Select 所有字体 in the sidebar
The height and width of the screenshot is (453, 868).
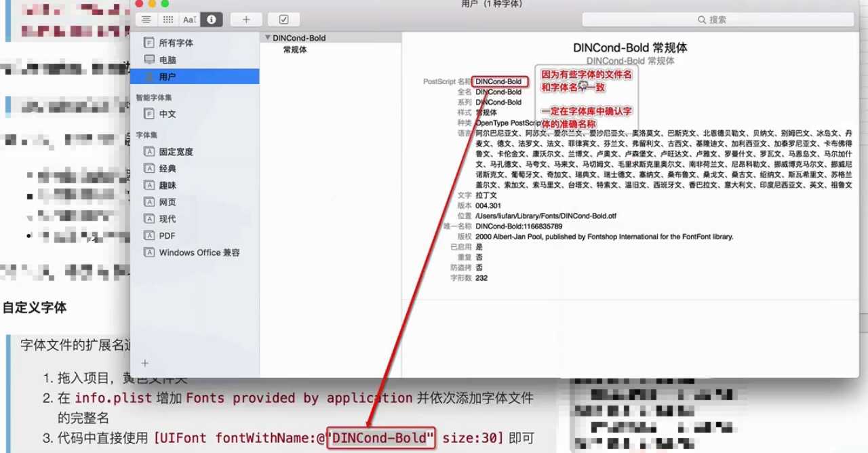(176, 43)
